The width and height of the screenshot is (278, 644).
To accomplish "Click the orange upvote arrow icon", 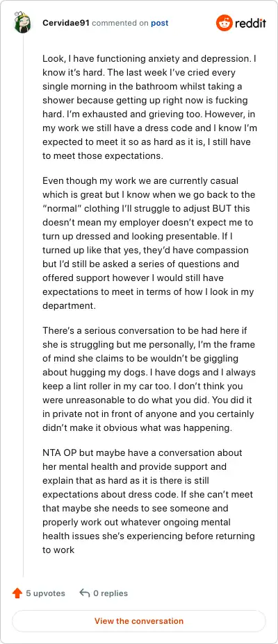I will pyautogui.click(x=17, y=593).
